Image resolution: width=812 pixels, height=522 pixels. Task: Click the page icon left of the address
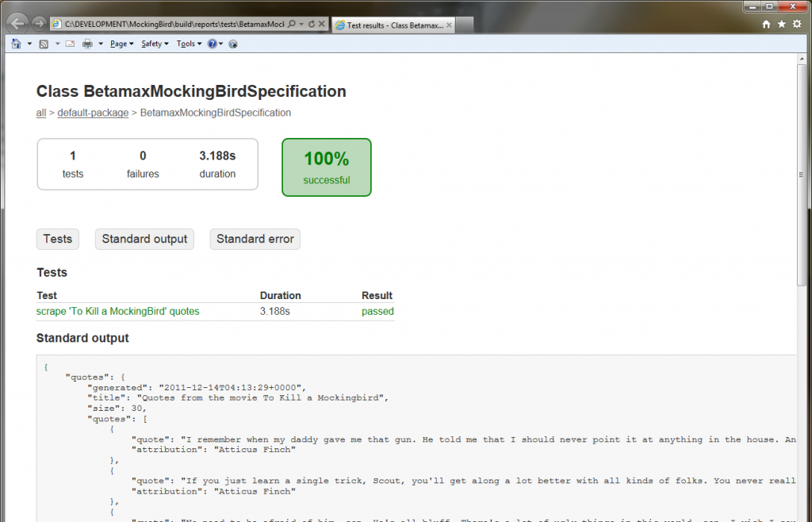click(57, 24)
